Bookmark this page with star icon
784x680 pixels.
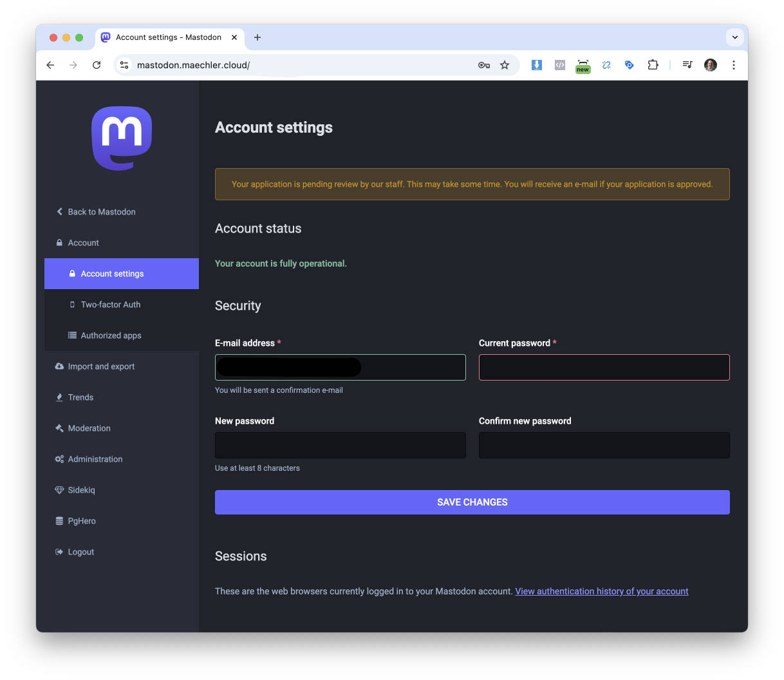click(505, 65)
